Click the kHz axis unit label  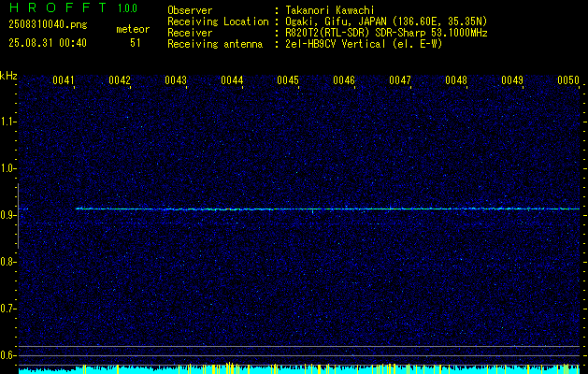[8, 76]
